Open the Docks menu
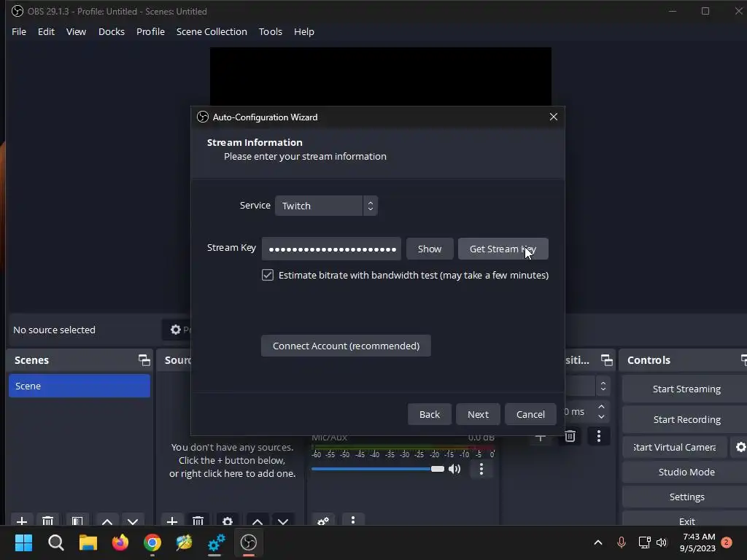The image size is (747, 560). coord(112,31)
